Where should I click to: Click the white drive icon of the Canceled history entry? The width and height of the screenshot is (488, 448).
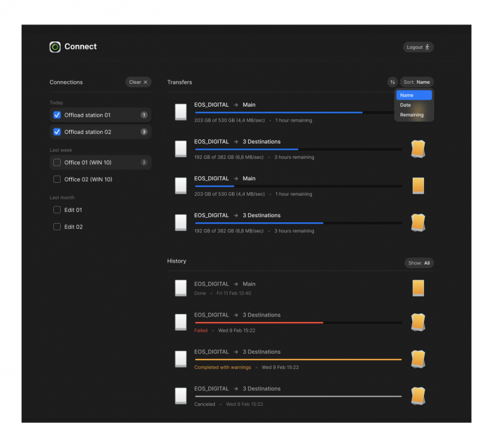tap(181, 396)
